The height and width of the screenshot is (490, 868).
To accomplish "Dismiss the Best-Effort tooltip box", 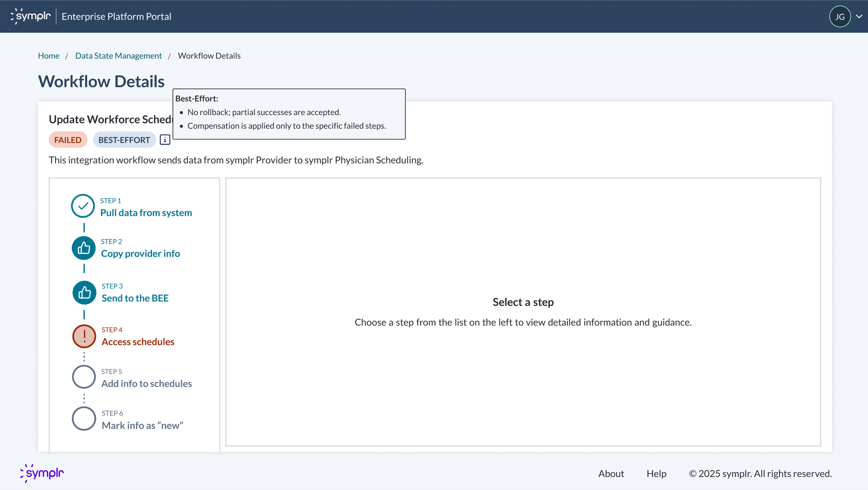I will click(288, 114).
